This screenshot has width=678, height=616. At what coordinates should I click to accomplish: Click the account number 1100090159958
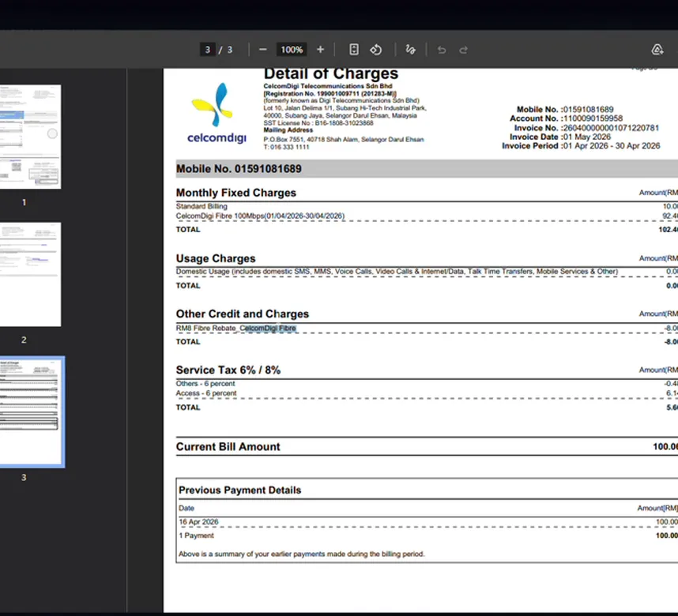coord(593,118)
